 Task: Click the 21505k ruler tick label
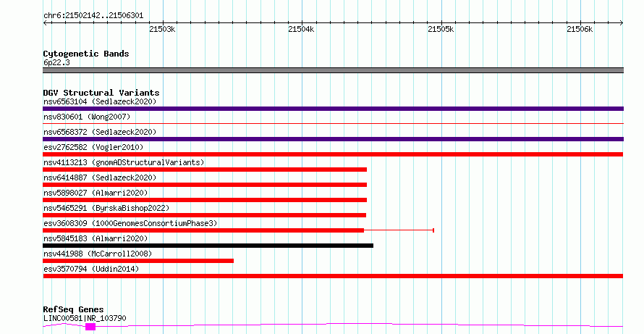click(441, 29)
